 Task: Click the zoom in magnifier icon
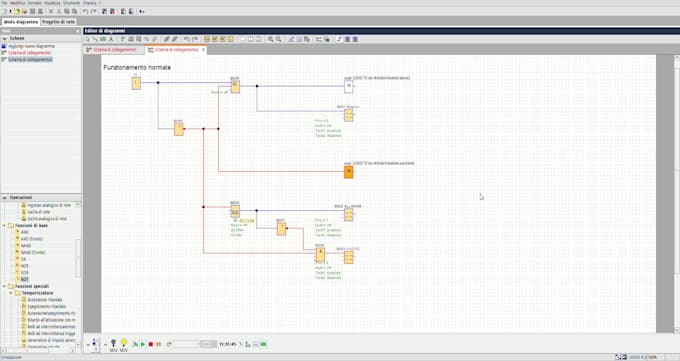coord(271,39)
